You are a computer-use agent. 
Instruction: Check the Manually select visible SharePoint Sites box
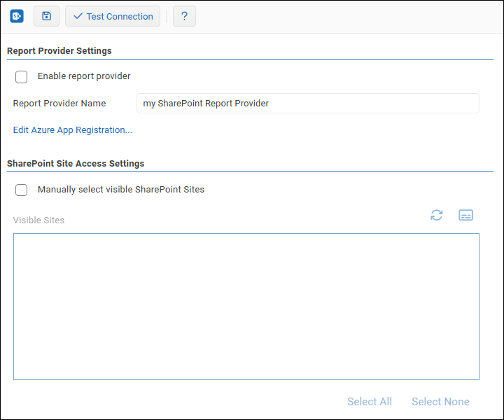click(x=22, y=190)
